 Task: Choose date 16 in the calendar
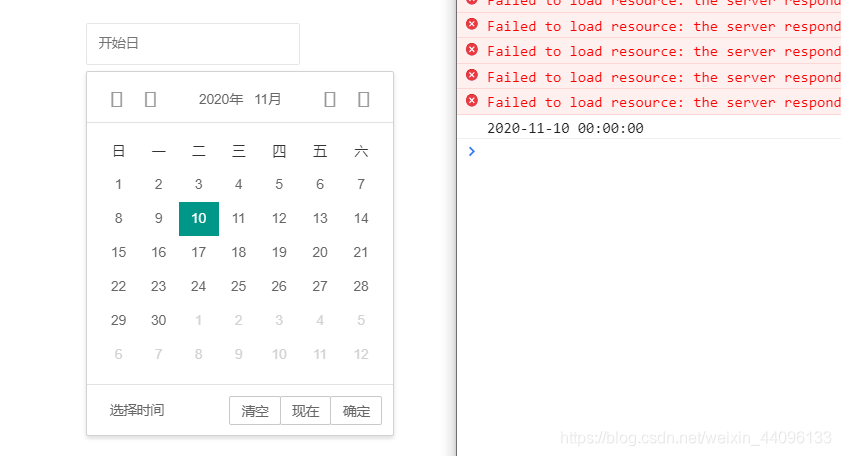[x=158, y=252]
